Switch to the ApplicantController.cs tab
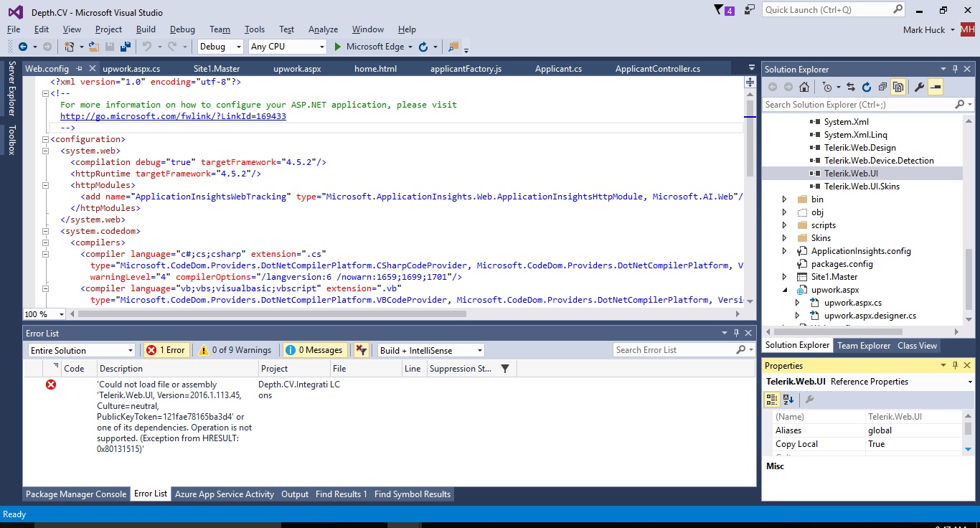This screenshot has height=528, width=980. (x=657, y=69)
